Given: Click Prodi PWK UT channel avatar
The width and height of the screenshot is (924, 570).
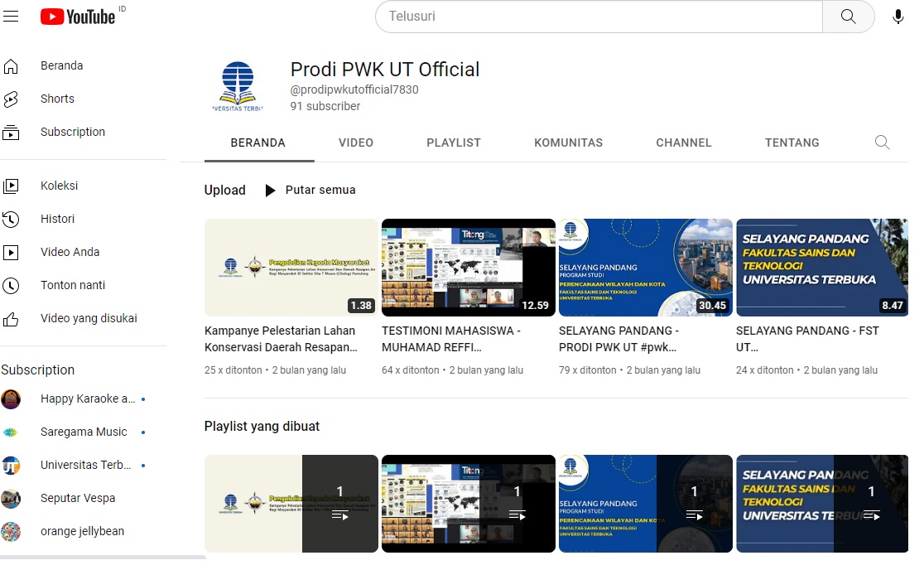Looking at the screenshot, I should [238, 87].
